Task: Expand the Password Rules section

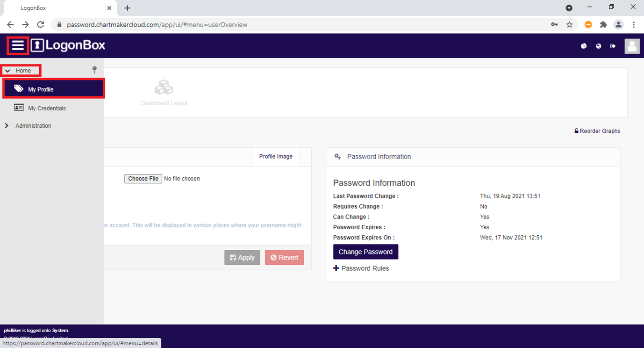Action: [x=361, y=268]
